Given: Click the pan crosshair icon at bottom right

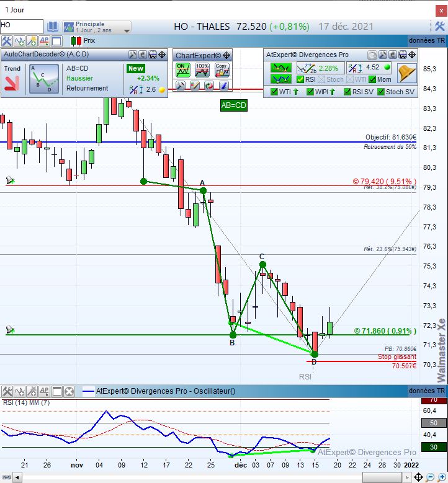Looking at the screenshot, I should pos(418,477).
